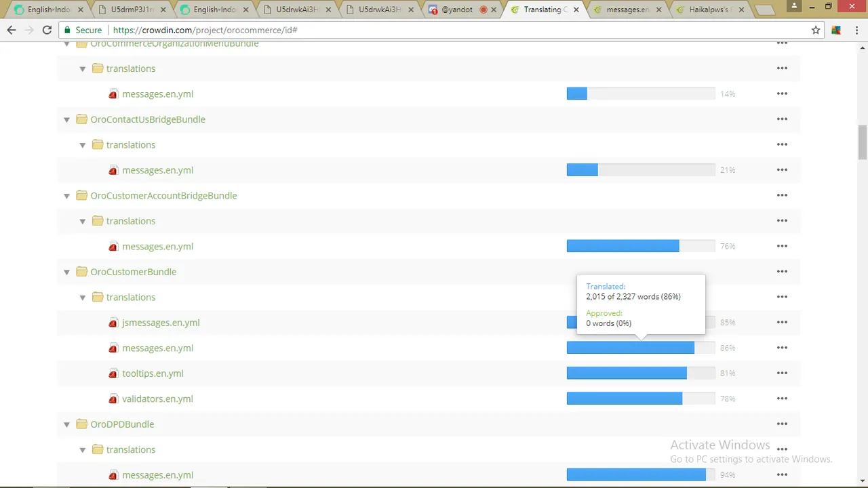The image size is (868, 488).
Task: Open options menu for jsmessages.en.yml
Action: point(782,323)
